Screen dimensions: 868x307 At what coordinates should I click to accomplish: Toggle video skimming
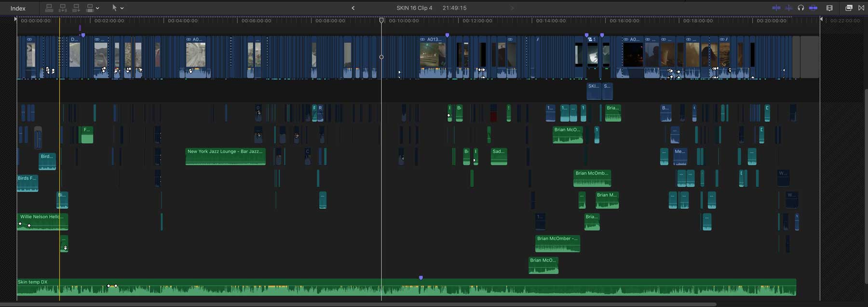(x=776, y=8)
